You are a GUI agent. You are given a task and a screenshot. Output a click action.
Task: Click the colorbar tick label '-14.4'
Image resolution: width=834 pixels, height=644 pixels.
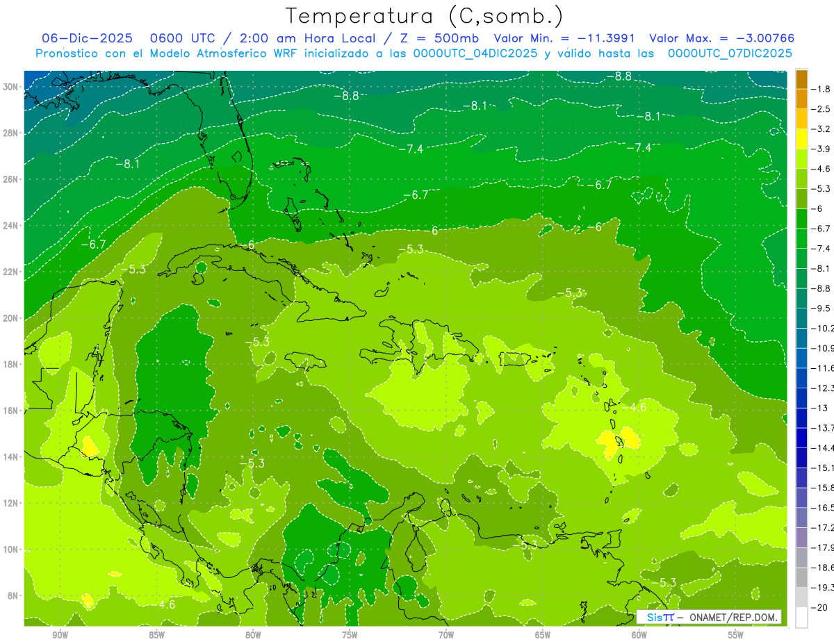822,447
